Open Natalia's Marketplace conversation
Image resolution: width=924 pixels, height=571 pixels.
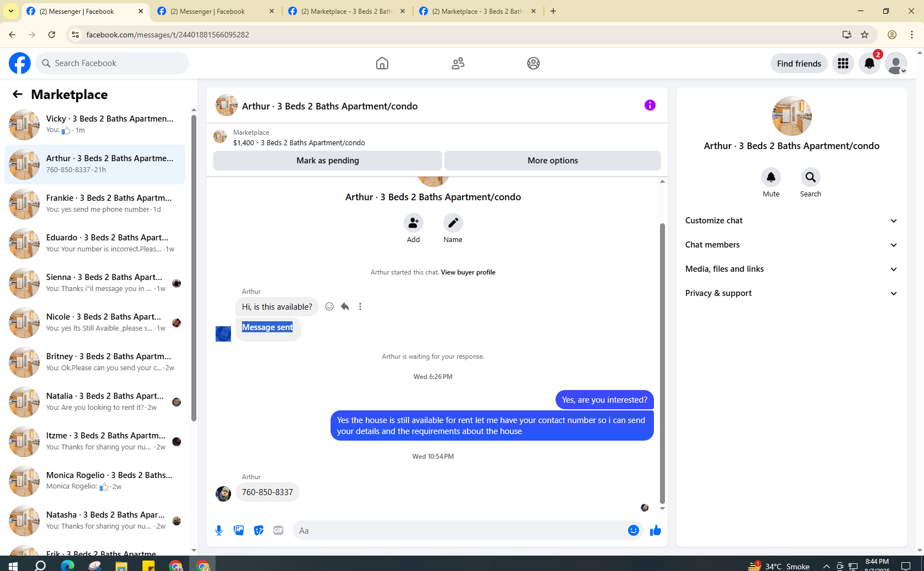[95, 402]
